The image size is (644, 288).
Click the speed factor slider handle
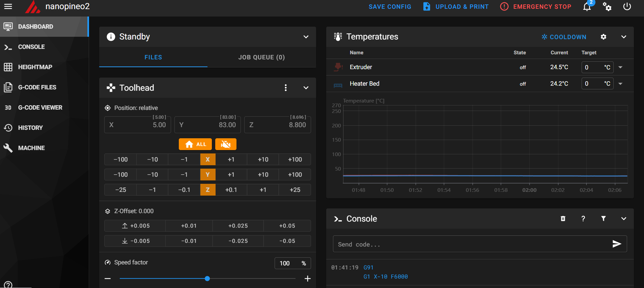(207, 279)
